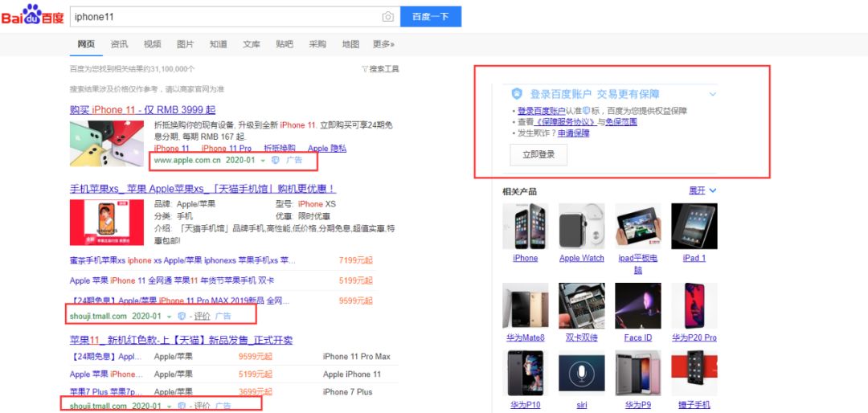Switch to the 视频 tab
Viewport: 868px width, 413px height.
[152, 44]
